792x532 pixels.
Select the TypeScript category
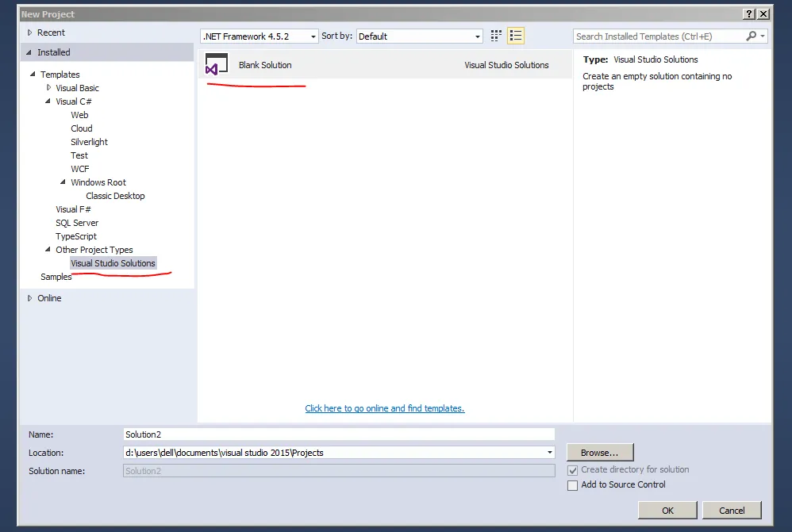point(75,236)
